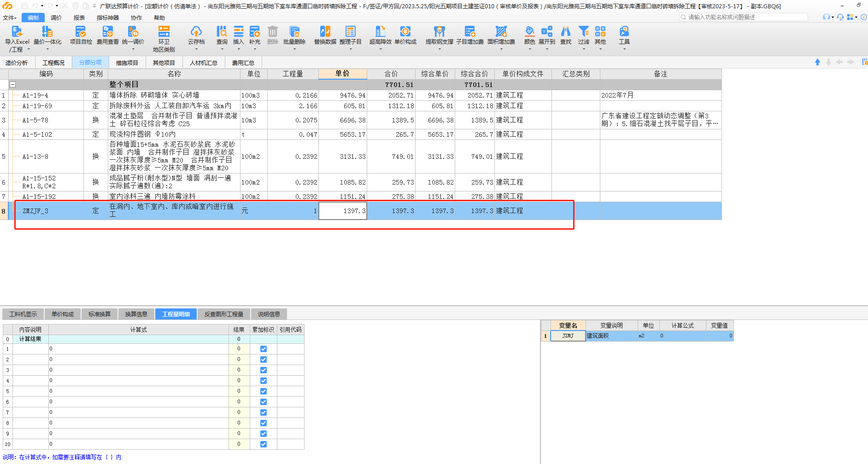Expand dropdown arrow under 过滤

584,49
